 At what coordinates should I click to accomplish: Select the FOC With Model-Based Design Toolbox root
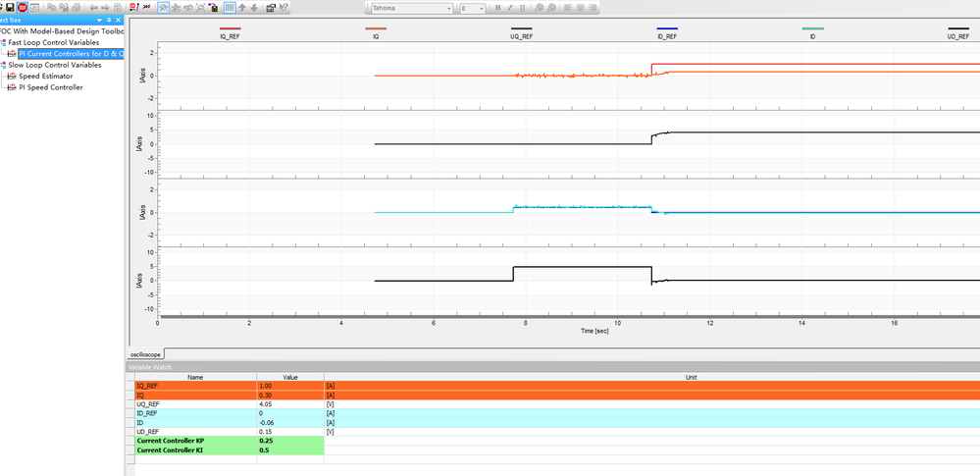(63, 30)
